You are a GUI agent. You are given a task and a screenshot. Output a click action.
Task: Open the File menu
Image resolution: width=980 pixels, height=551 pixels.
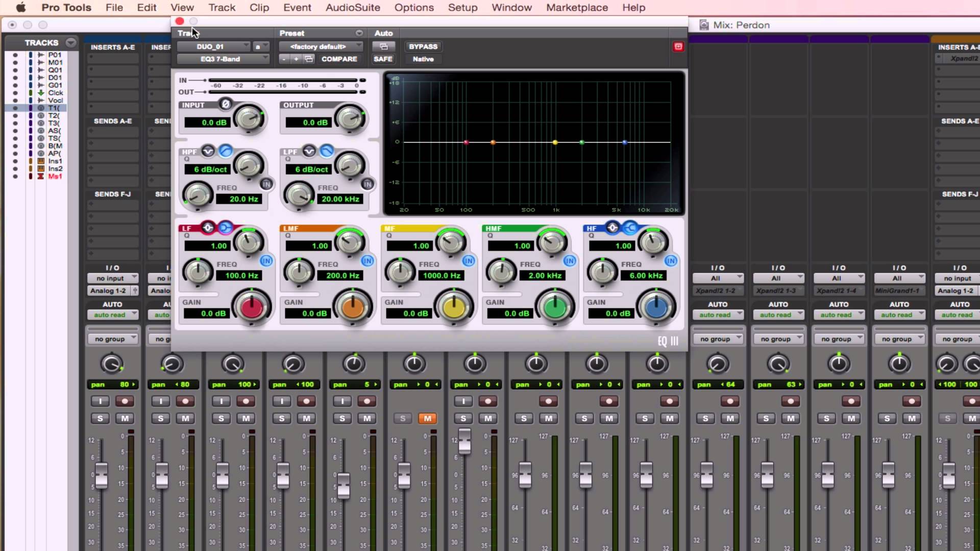(x=114, y=8)
